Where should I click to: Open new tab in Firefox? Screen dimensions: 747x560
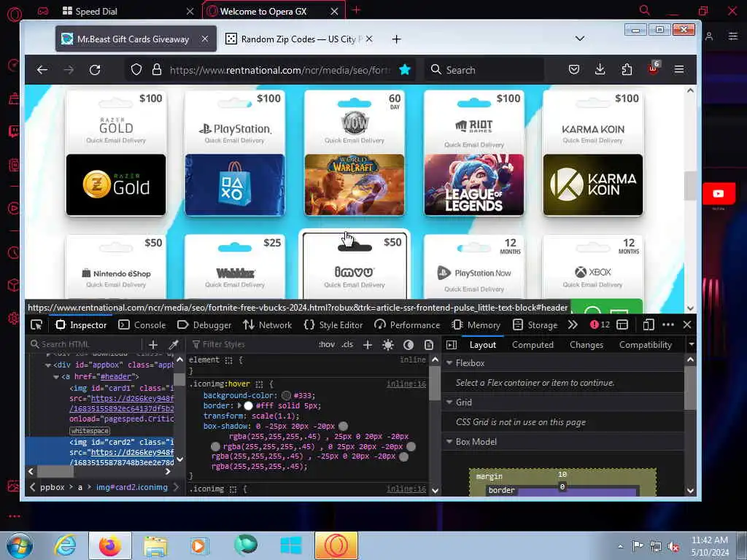396,39
